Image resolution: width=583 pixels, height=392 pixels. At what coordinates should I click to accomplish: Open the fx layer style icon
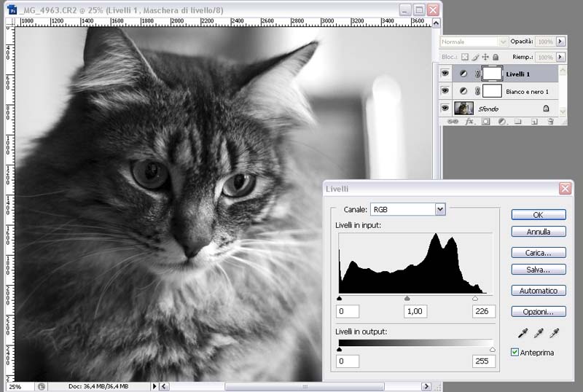point(469,122)
